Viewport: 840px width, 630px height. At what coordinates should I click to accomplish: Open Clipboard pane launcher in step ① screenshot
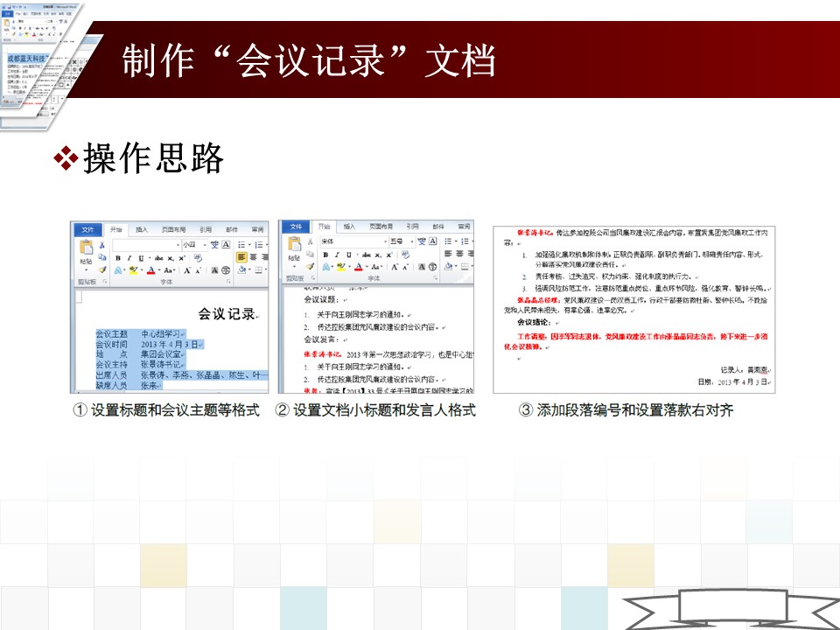point(104,282)
